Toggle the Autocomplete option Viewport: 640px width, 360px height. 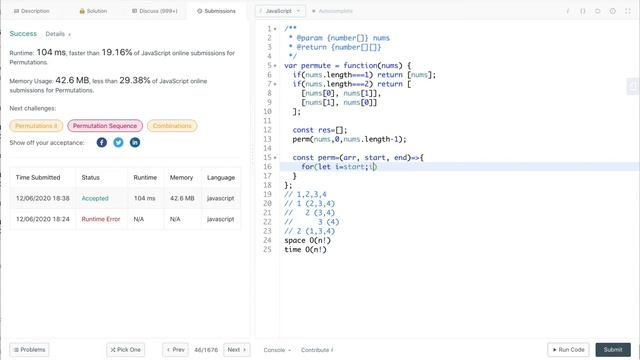click(x=332, y=11)
